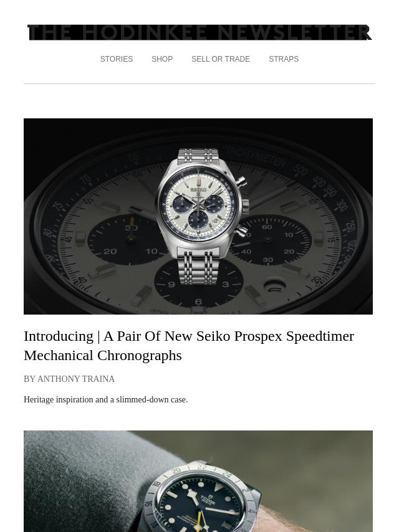Viewport: 399px width, 532px height.
Task: Click 'Mechanical Chronographs' on the headline's second line
Action: pyautogui.click(x=103, y=356)
